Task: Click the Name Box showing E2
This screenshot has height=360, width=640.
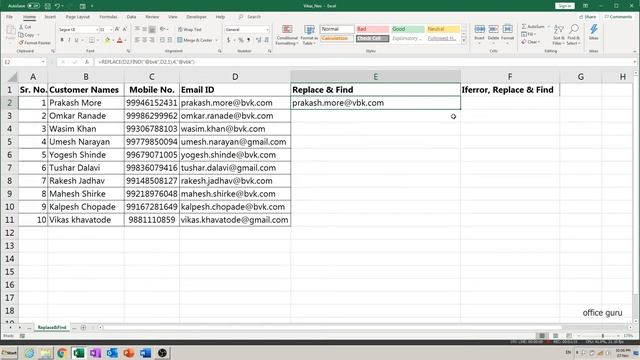Action: pos(24,62)
